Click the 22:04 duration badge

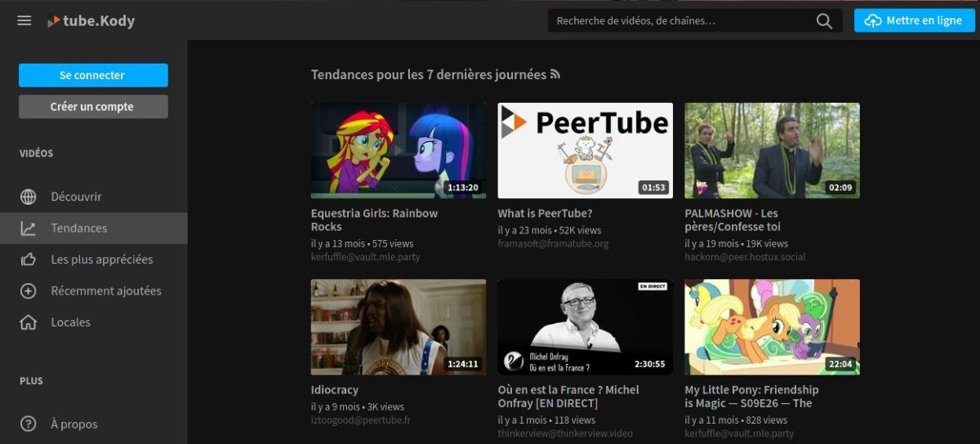840,364
